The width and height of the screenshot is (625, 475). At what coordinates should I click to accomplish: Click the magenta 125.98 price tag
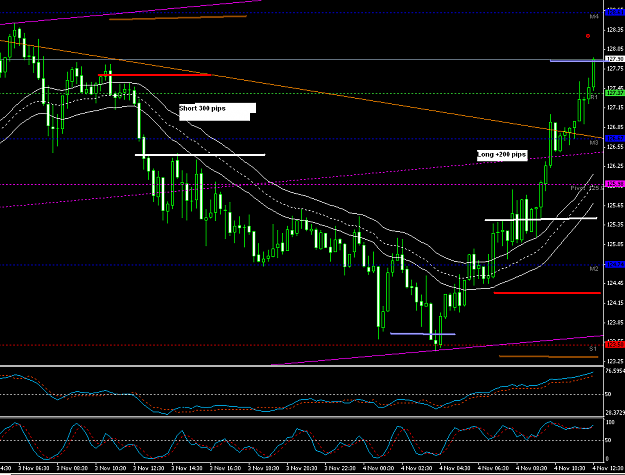[x=615, y=184]
